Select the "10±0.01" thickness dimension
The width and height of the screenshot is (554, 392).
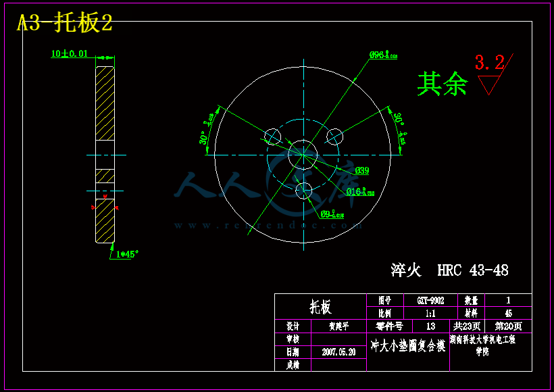[69, 53]
